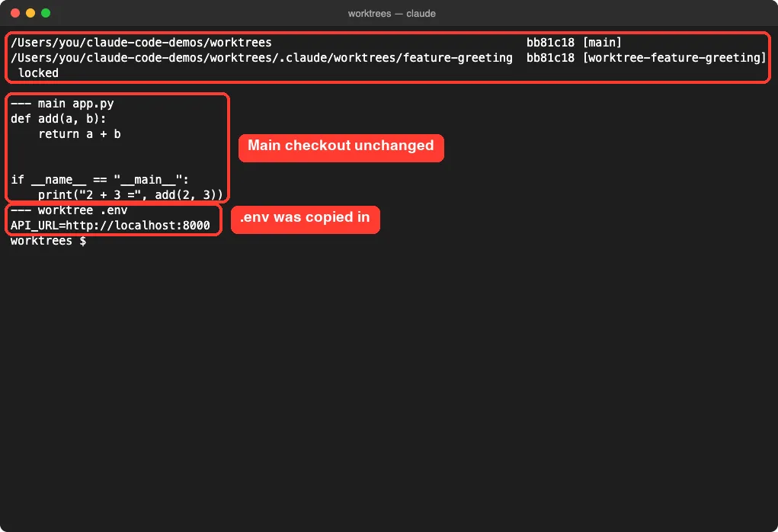Select the path '/Users/you/claude-code-demos/worktrees' on the first line
778x532 pixels.
pos(142,43)
